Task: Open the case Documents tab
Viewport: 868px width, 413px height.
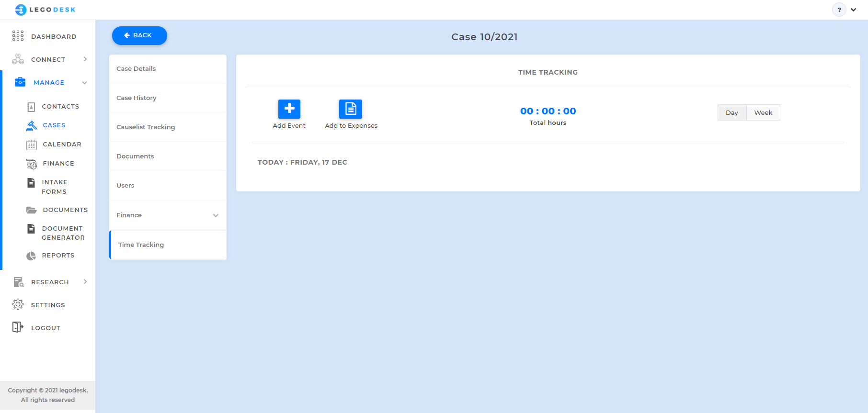Action: [168, 156]
